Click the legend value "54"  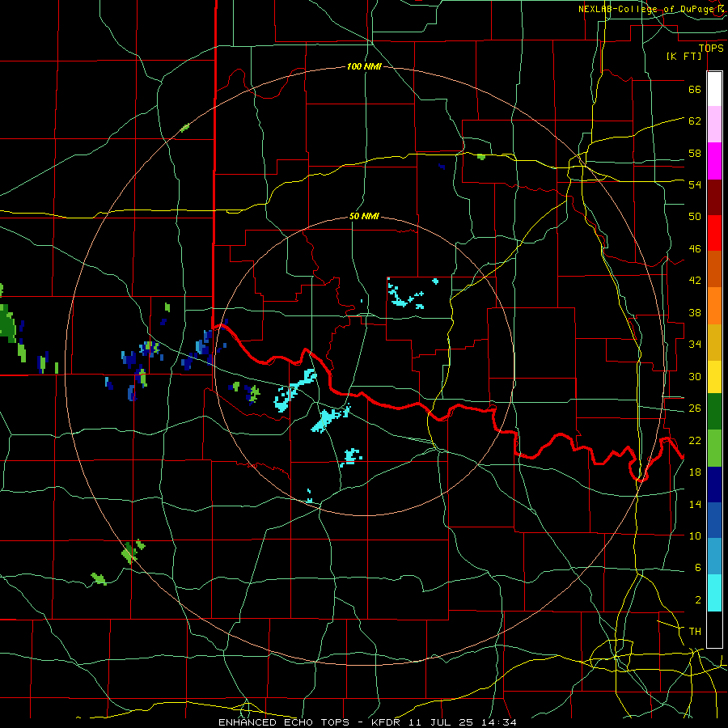695,184
